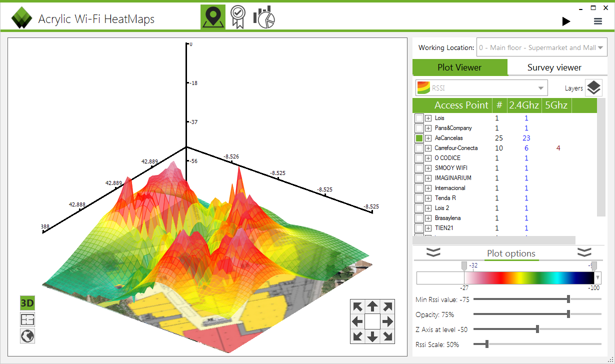The height and width of the screenshot is (364, 615).
Task: Switch to the Plot Viewer tab
Action: click(459, 67)
